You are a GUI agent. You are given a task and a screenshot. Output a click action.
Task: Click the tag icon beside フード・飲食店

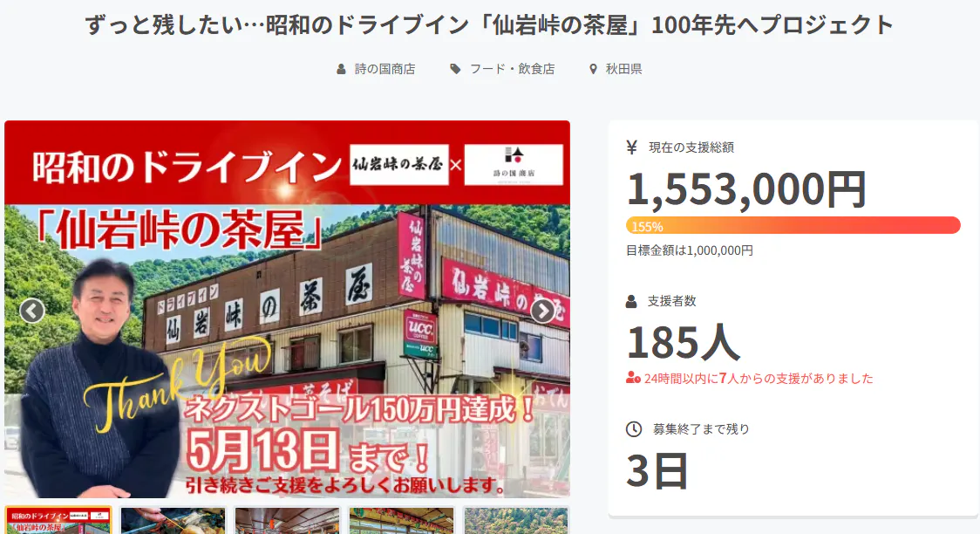(x=455, y=69)
